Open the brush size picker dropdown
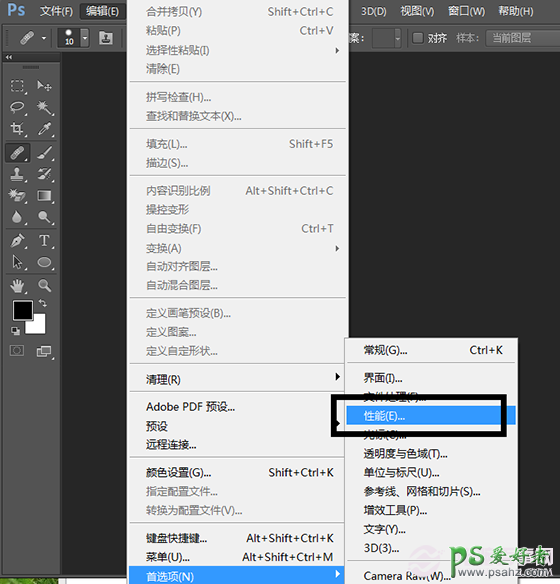 click(x=85, y=38)
